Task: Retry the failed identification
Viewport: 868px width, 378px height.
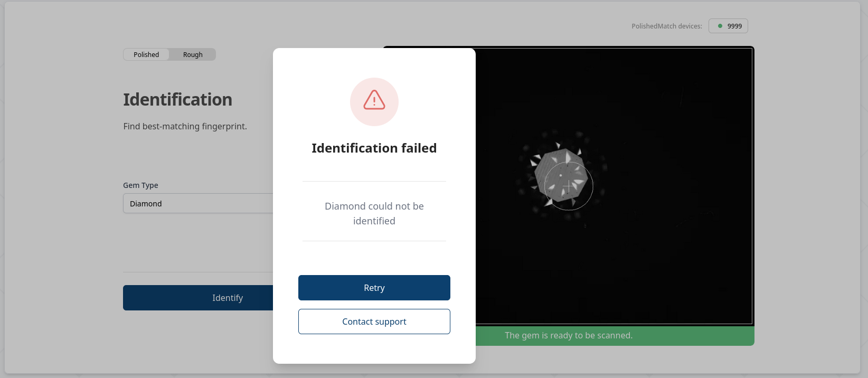Action: (374, 288)
